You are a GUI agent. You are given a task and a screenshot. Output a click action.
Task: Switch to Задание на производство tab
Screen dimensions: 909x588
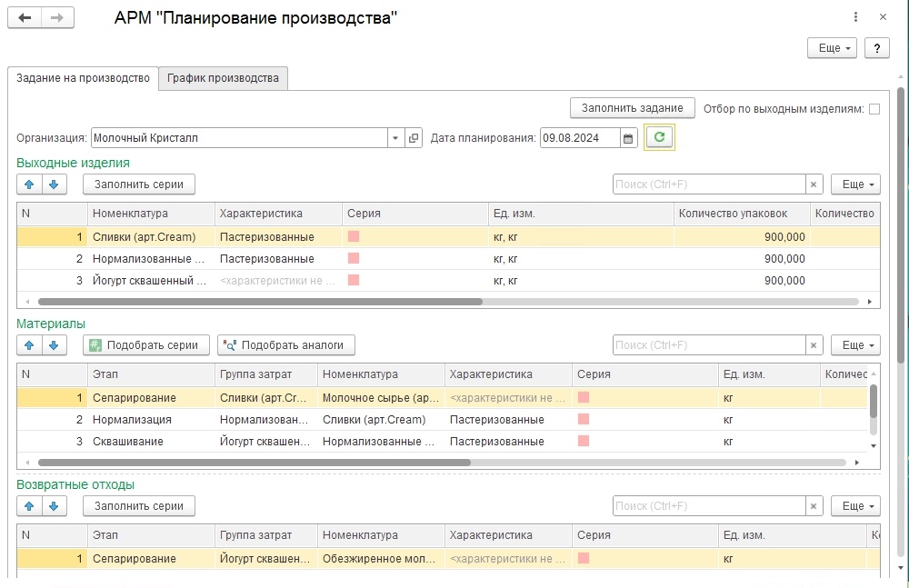83,78
